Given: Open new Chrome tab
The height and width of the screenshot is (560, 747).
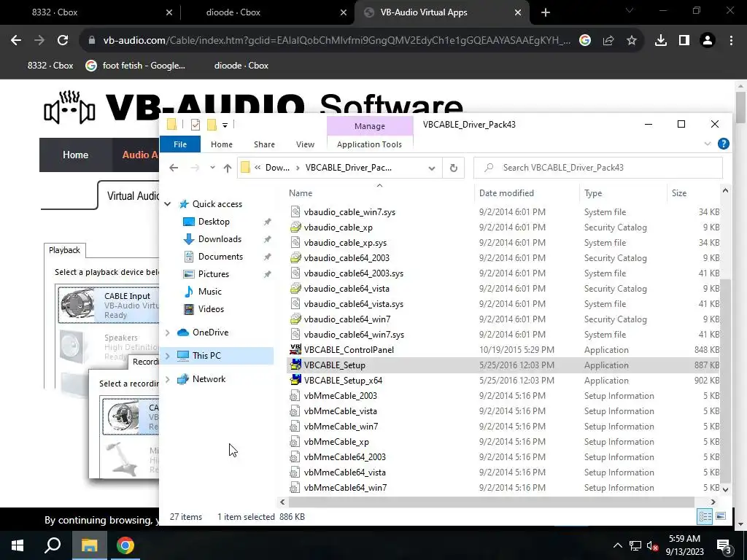Looking at the screenshot, I should (546, 12).
